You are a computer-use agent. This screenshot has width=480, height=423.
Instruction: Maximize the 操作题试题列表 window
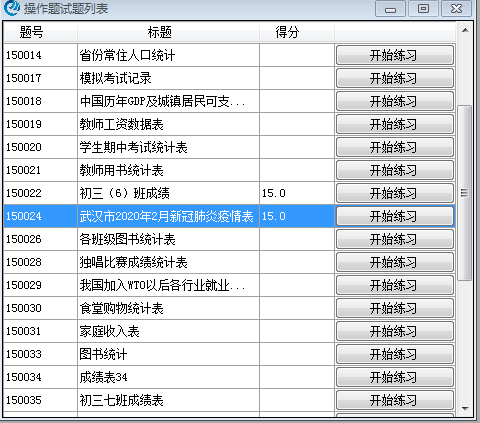pos(423,9)
